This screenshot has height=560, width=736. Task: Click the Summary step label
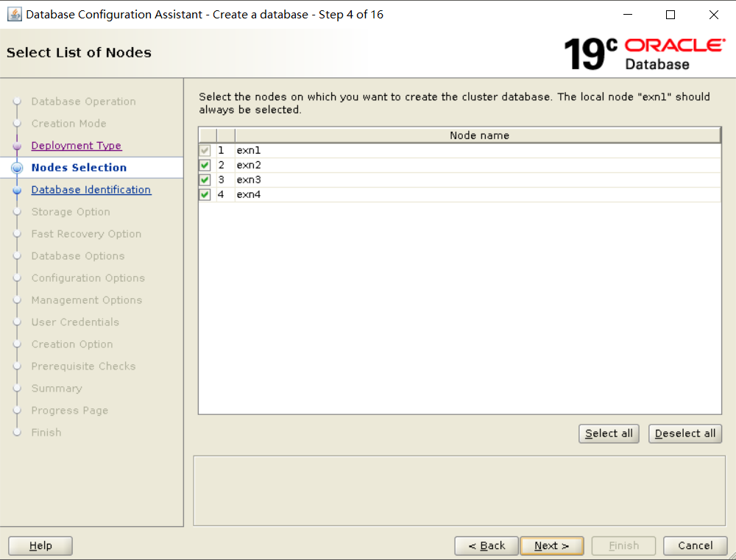57,389
